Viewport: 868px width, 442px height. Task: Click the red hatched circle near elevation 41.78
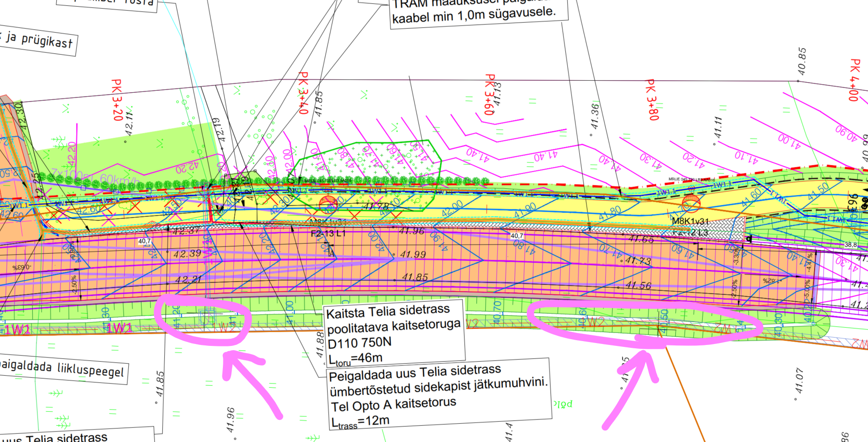328,204
